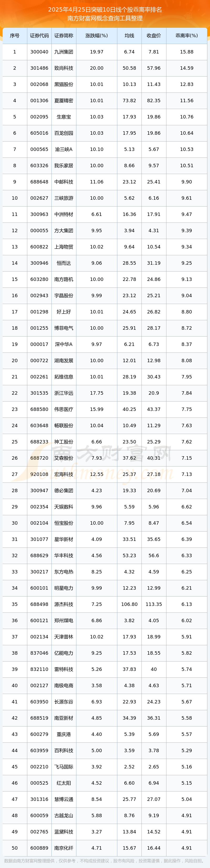210x868 pixels.
Task: Select stock code 688233
Action: pyautogui.click(x=39, y=442)
